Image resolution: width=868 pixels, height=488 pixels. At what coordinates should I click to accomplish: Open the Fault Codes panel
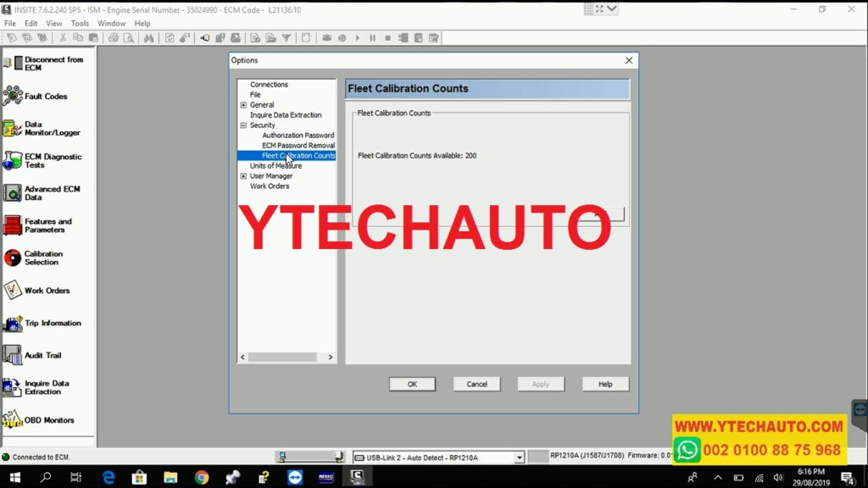38,96
